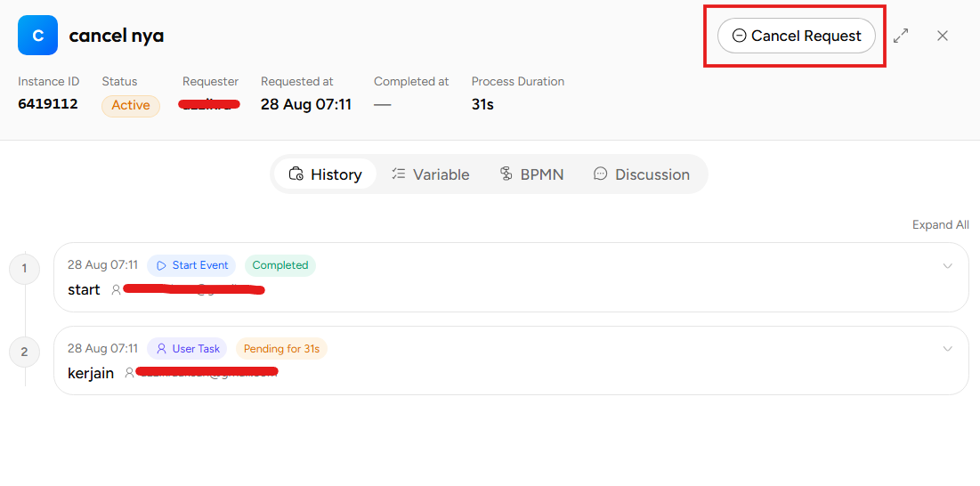Click the Process Duration value 31s
The image size is (980, 486).
[482, 104]
